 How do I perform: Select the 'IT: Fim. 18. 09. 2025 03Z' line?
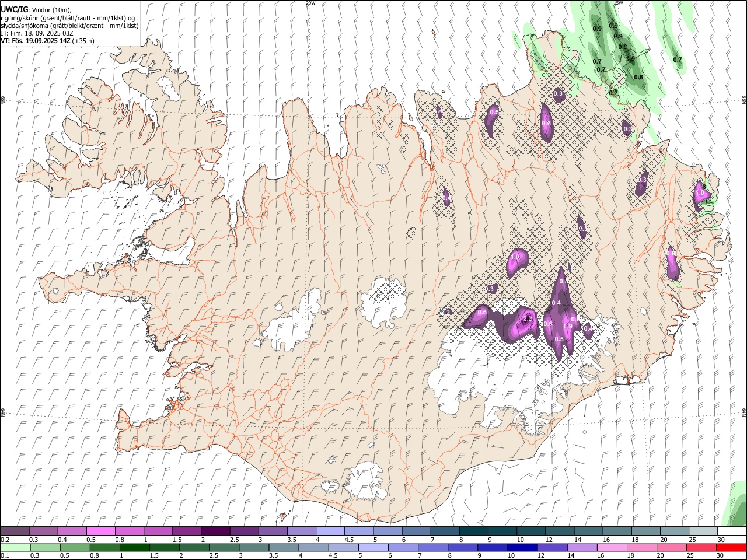pyautogui.click(x=37, y=33)
